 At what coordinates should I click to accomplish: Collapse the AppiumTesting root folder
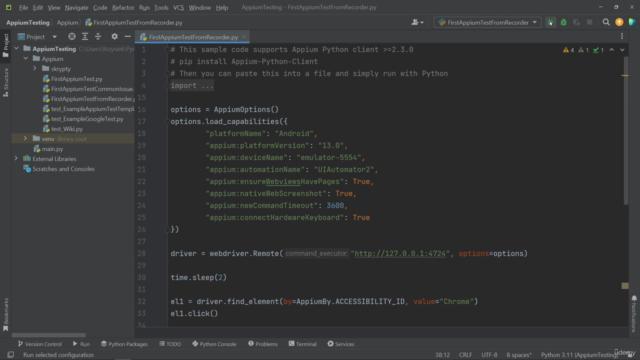pyautogui.click(x=16, y=49)
